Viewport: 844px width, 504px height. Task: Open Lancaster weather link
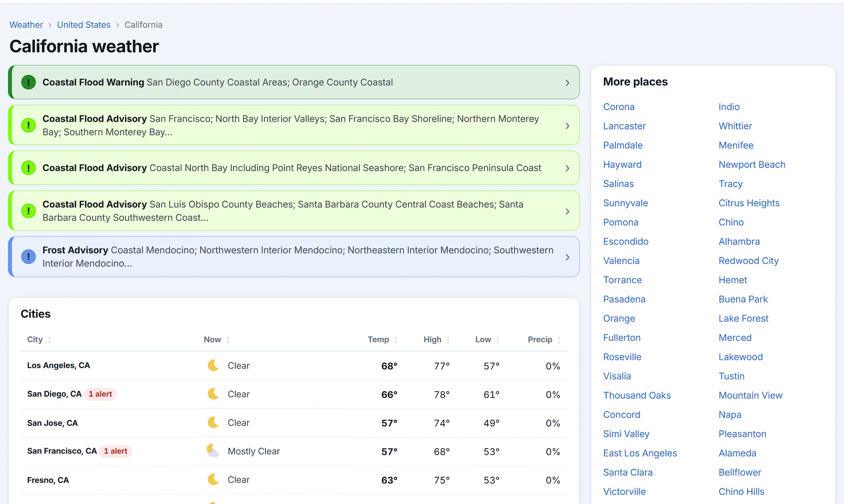(625, 126)
